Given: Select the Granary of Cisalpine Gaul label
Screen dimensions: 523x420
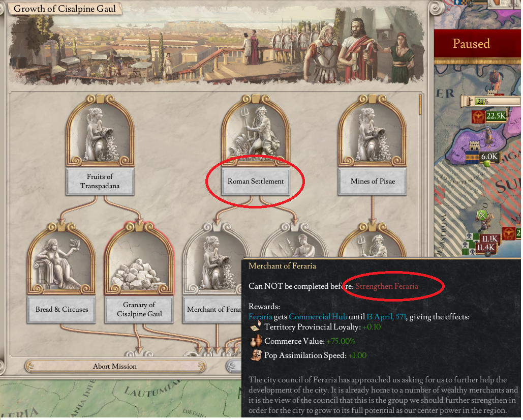Looking at the screenshot, I should click(x=139, y=310).
